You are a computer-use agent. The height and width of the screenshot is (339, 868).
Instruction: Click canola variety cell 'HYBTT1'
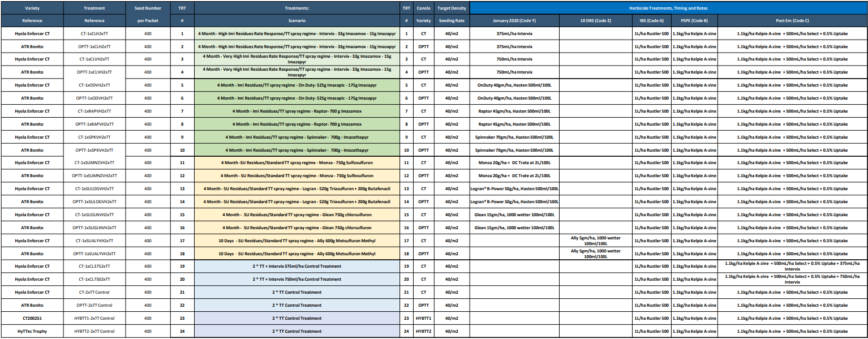tap(423, 318)
